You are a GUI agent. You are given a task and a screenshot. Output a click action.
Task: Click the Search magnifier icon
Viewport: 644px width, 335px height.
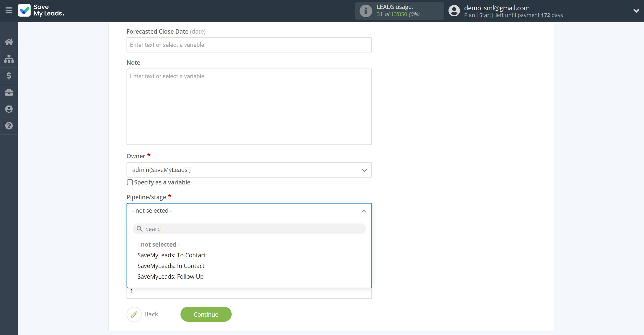(x=139, y=229)
